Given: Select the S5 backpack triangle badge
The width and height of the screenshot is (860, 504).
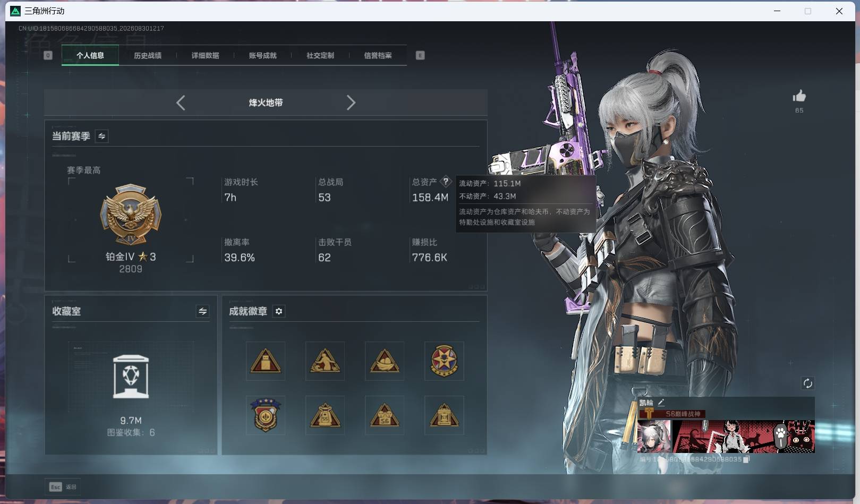Looking at the screenshot, I should click(x=325, y=415).
